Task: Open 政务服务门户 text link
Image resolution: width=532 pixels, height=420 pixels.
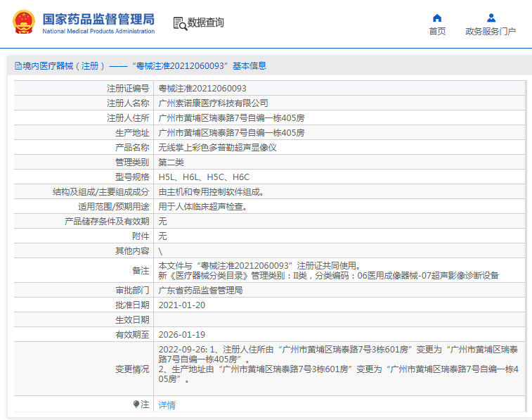Action: tap(491, 31)
